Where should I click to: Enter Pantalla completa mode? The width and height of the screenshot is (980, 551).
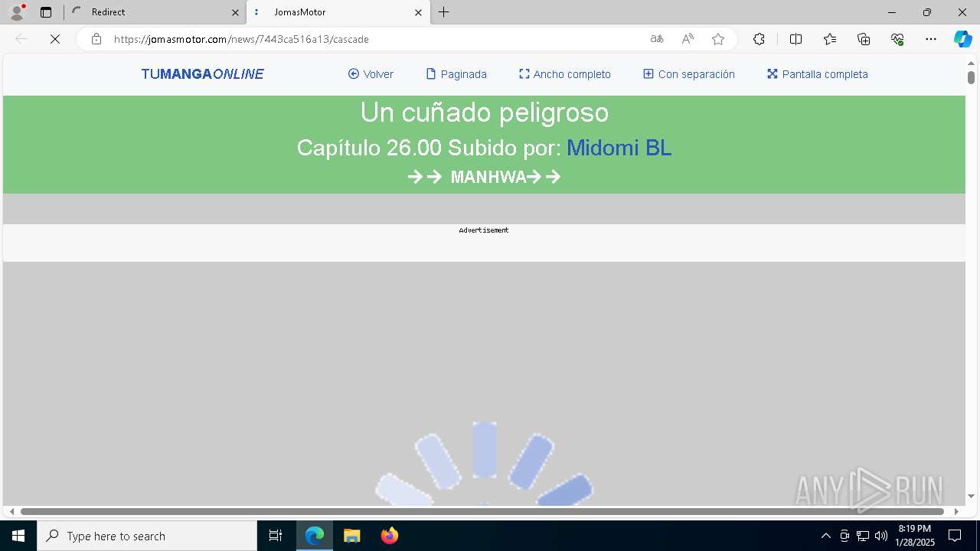coord(817,74)
